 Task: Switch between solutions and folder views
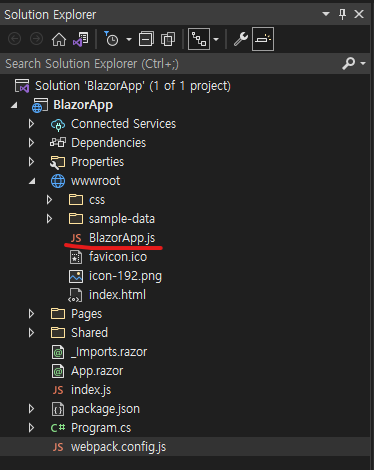81,39
